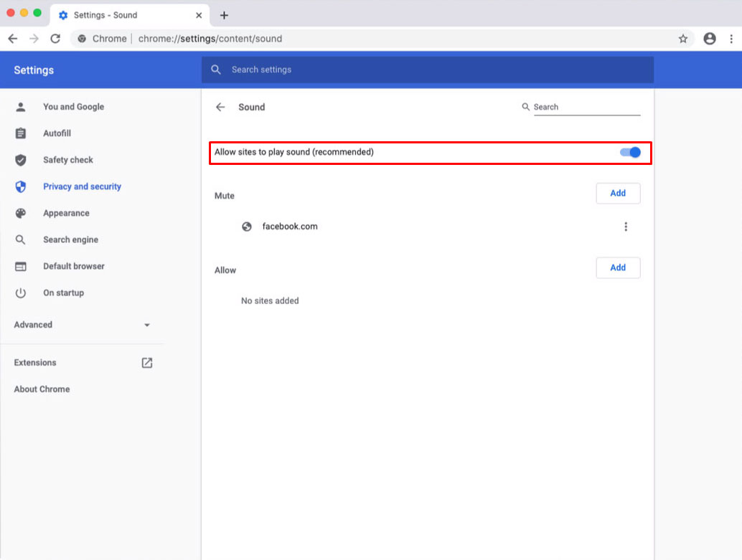Click the globe icon next to facebook.com
This screenshot has width=742, height=560.
(247, 227)
